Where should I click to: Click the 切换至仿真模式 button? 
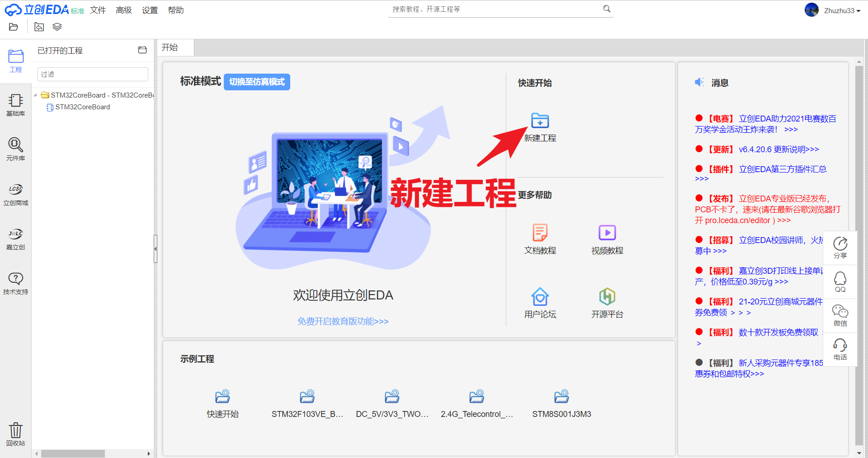(256, 82)
